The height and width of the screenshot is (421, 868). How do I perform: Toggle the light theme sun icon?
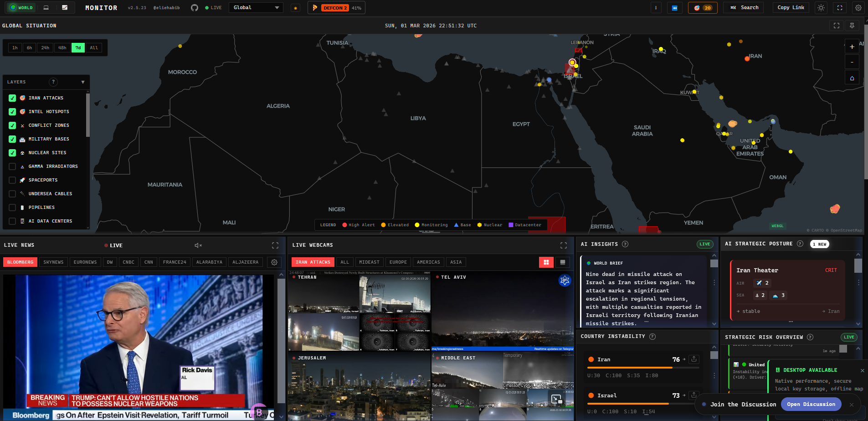pyautogui.click(x=821, y=8)
